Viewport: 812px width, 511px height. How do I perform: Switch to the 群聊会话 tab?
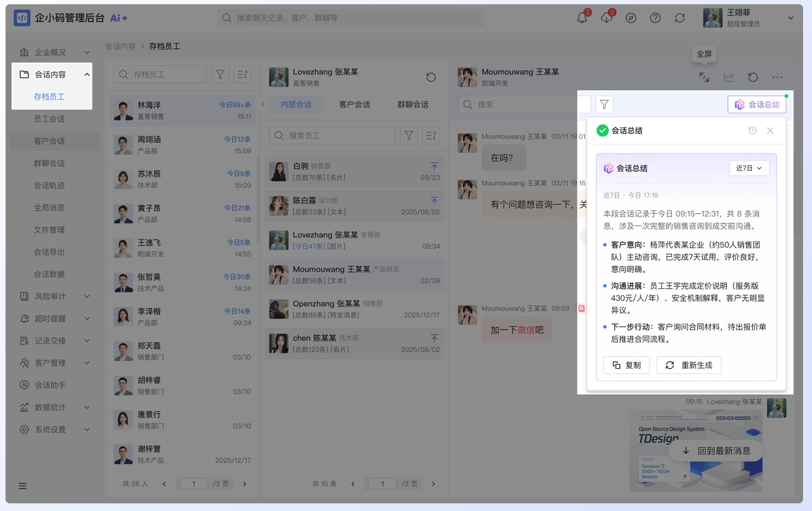[x=413, y=104]
